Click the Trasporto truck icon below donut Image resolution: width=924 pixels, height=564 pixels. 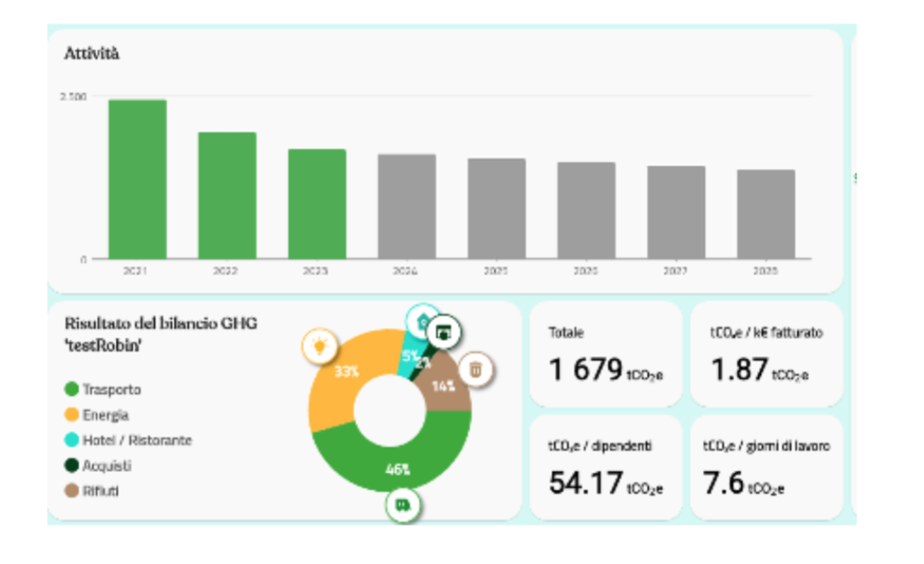click(x=403, y=505)
